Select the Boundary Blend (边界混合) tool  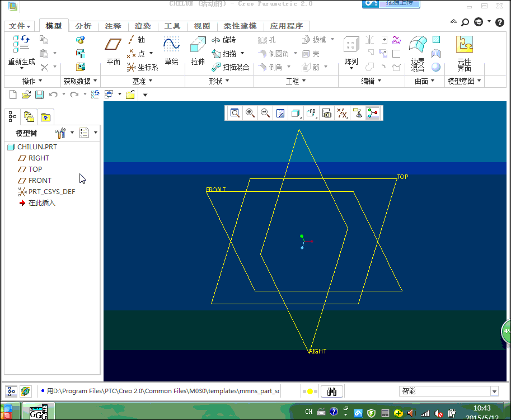418,53
